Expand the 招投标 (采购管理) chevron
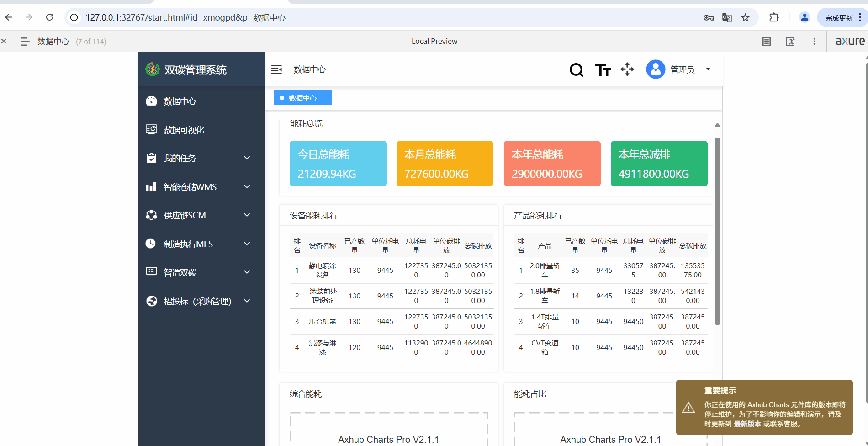 (247, 301)
